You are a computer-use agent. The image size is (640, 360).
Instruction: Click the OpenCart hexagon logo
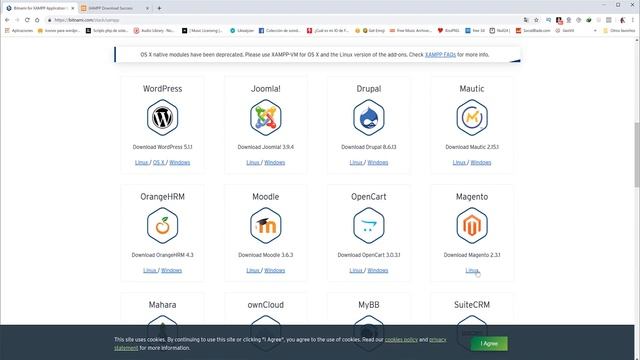point(369,225)
